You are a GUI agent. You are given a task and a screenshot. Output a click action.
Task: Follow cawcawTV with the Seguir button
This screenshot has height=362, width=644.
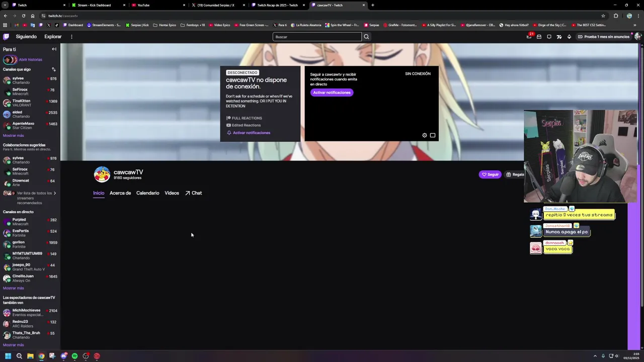490,174
